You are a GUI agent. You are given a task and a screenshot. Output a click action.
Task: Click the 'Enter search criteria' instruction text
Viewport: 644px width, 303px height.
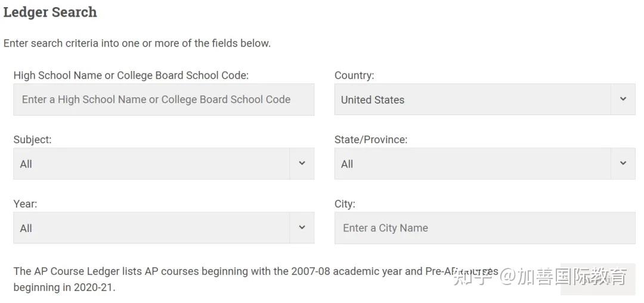click(x=137, y=43)
